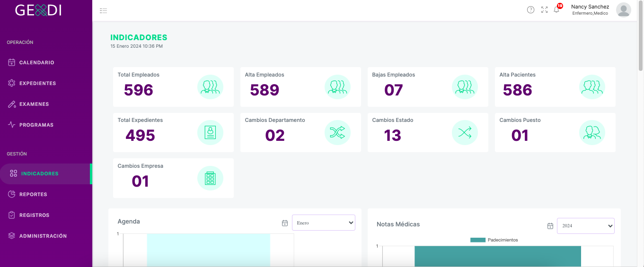Screen dimensions: 644x267
Task: Open the 2024 year dropdown in Notas Médicas
Action: click(586, 225)
